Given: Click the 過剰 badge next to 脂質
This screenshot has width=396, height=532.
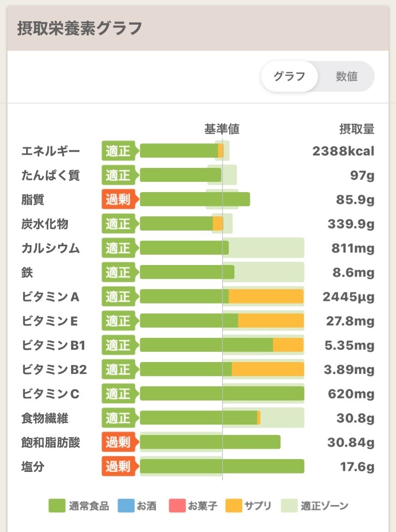Looking at the screenshot, I should pos(118,199).
